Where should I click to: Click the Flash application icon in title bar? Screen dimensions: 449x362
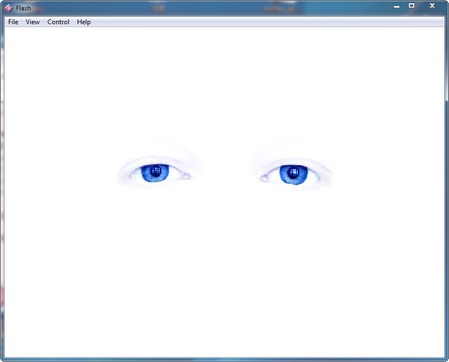8,8
